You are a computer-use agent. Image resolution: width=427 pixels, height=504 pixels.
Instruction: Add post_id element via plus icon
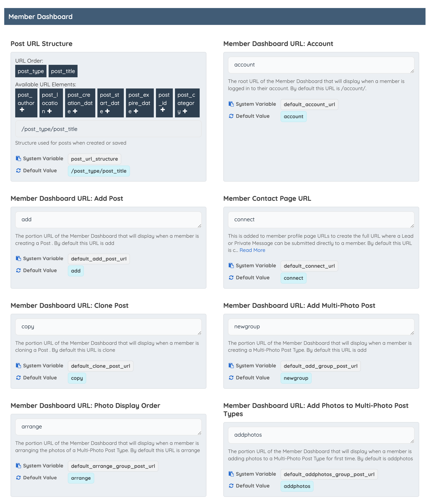pyautogui.click(x=163, y=110)
